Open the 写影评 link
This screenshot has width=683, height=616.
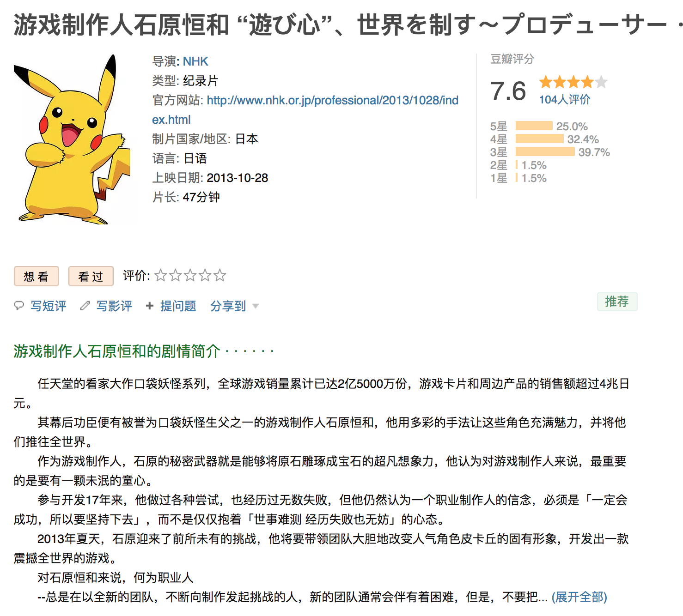114,306
